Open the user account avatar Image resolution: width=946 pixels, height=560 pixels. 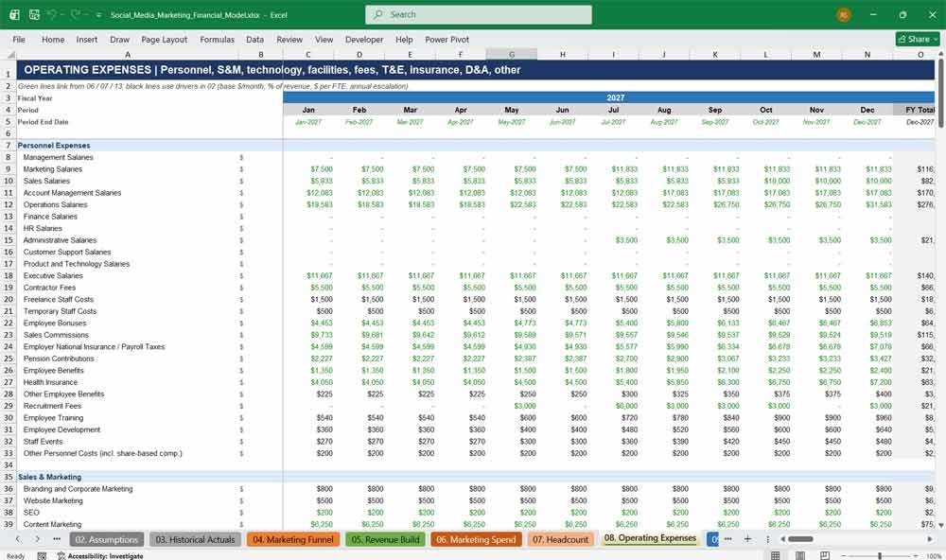point(844,14)
